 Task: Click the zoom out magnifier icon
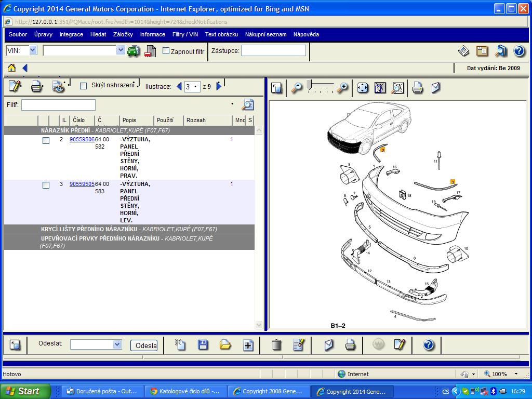pos(296,88)
